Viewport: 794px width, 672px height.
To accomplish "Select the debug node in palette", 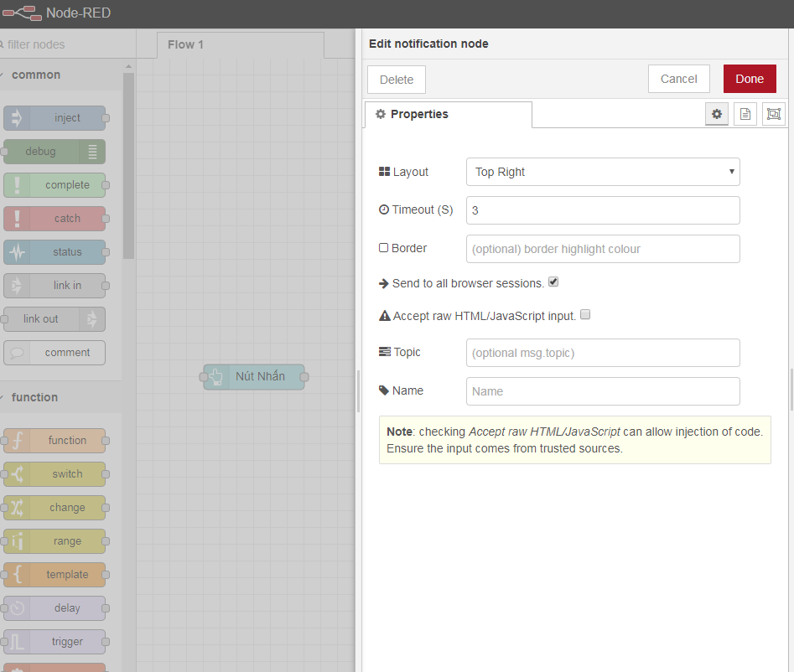I will point(54,152).
